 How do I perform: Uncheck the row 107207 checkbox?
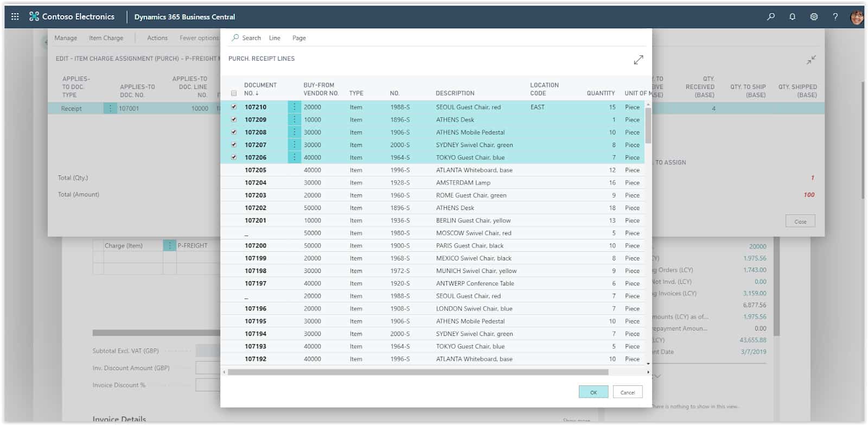pyautogui.click(x=234, y=145)
